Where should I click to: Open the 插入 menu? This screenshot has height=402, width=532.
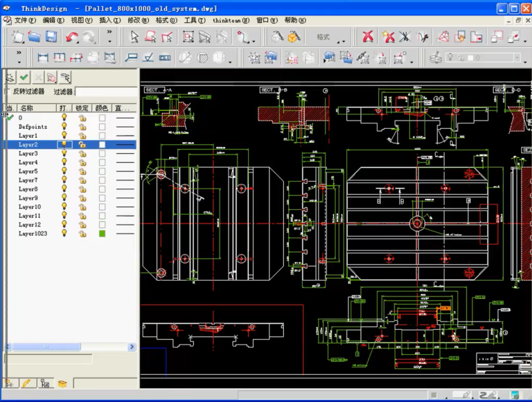(x=109, y=20)
